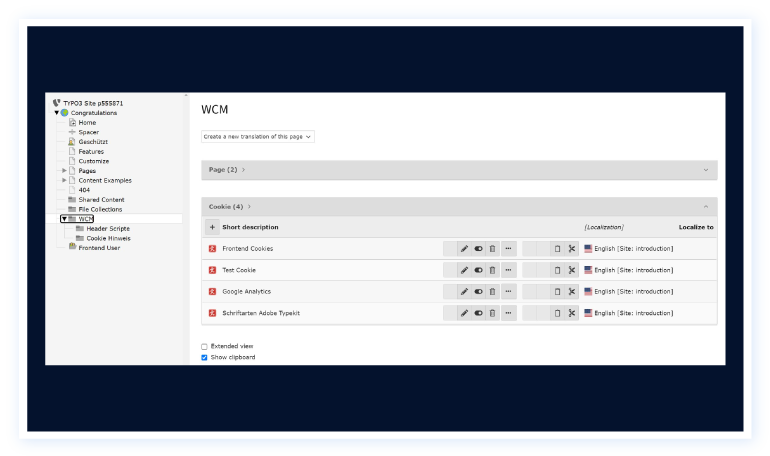The image size is (770, 456).
Task: Collapse the Cookie (4) table section
Action: [x=706, y=207]
